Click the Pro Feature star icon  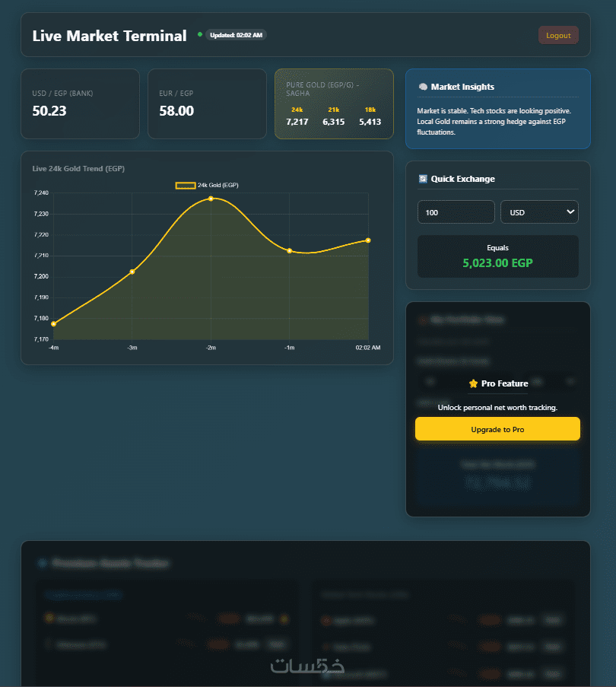coord(473,383)
